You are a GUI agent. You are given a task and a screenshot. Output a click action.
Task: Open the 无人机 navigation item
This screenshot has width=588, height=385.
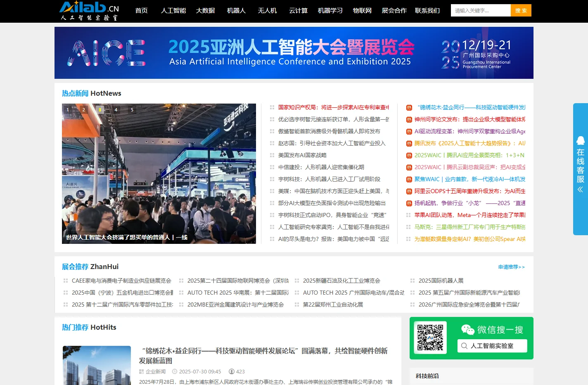coord(267,11)
